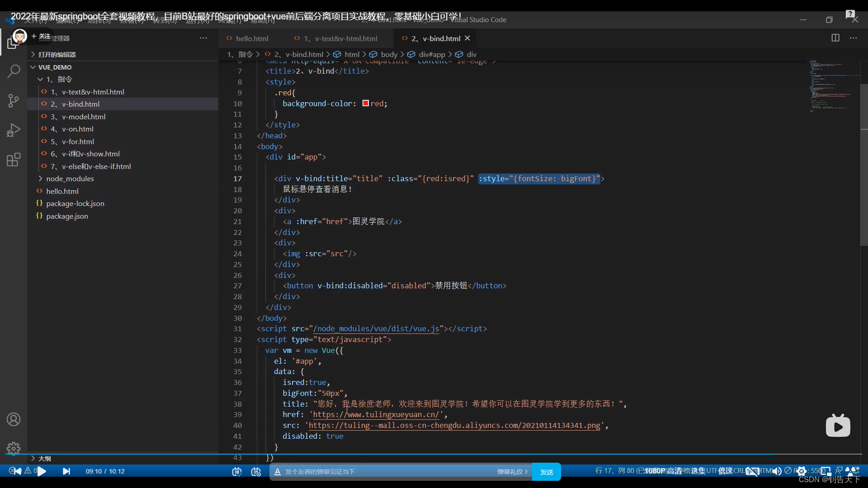868x488 pixels.
Task: Click the red color swatch on line 10
Action: pyautogui.click(x=366, y=103)
